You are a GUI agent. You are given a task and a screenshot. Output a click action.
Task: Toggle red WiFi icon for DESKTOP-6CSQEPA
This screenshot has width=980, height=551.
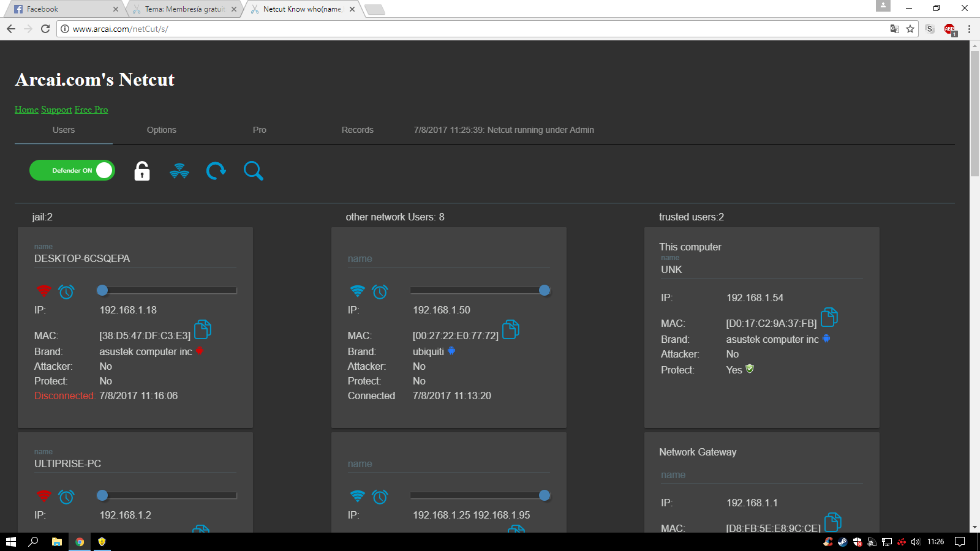click(x=43, y=291)
